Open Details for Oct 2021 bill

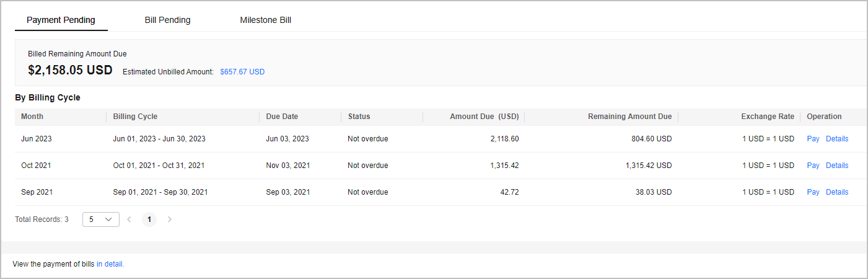pos(837,166)
